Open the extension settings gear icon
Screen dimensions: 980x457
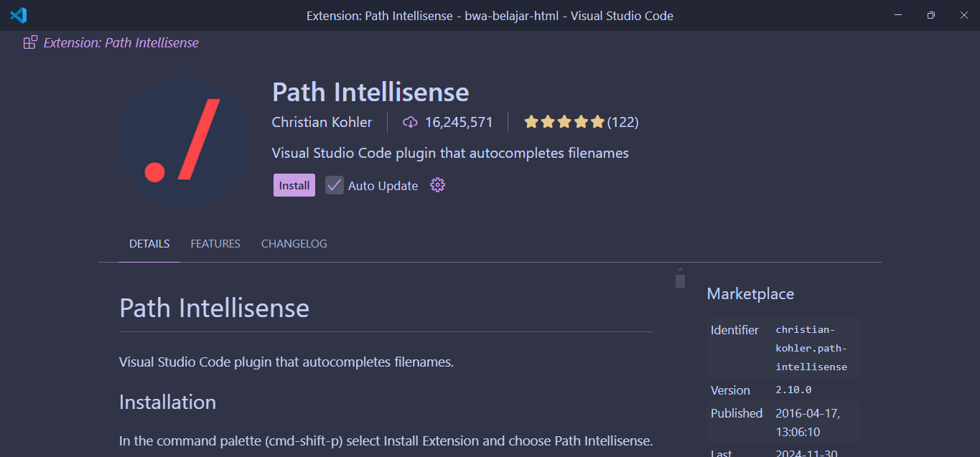437,185
